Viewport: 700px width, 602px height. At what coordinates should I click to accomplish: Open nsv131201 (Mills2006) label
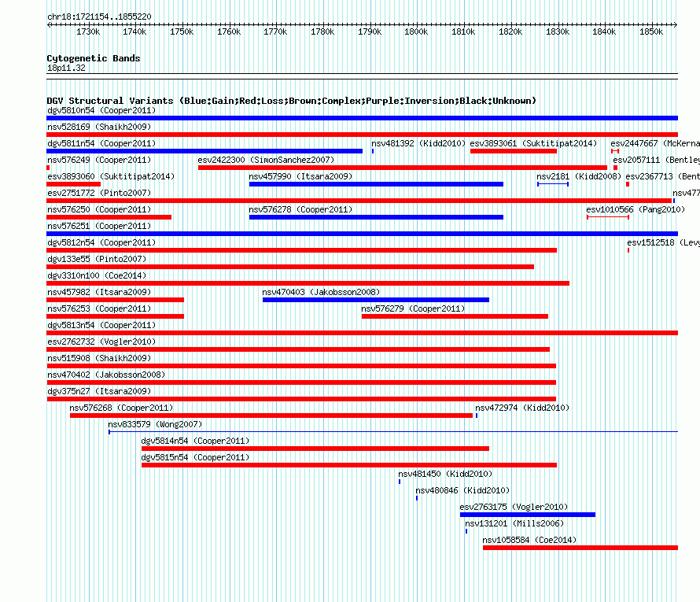point(514,523)
